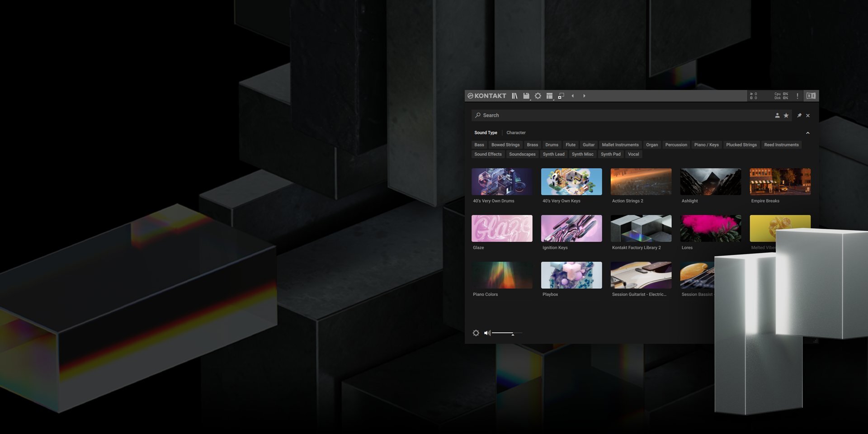Open the Session Guitarist Electric thumbnail
This screenshot has height=434, width=868.
point(641,275)
